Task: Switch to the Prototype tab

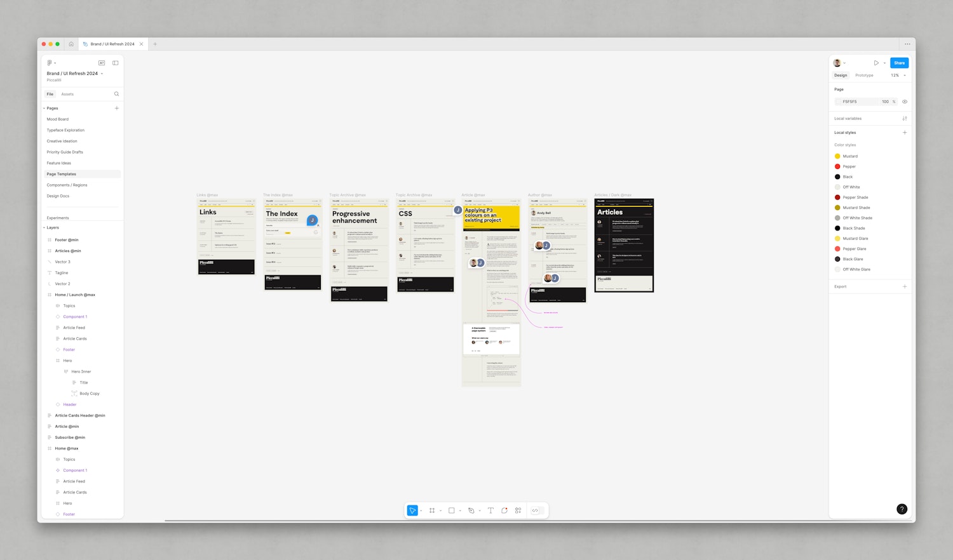Action: (864, 76)
